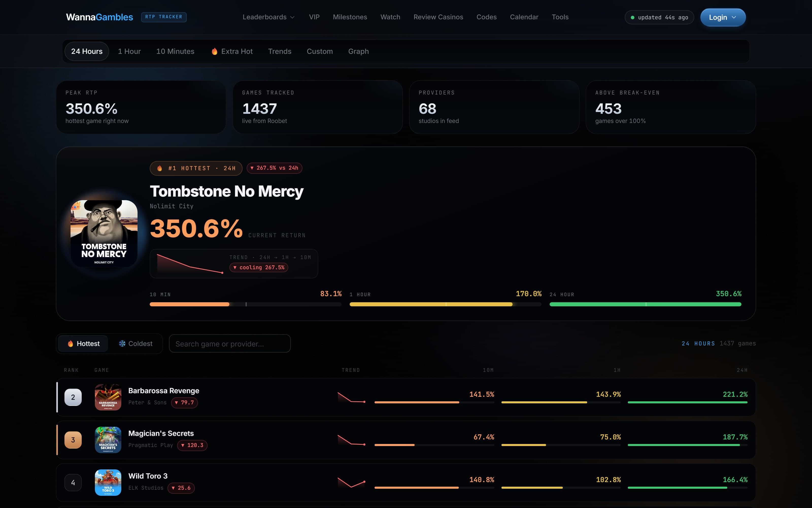Click the 25.6 drop badge

(181, 488)
